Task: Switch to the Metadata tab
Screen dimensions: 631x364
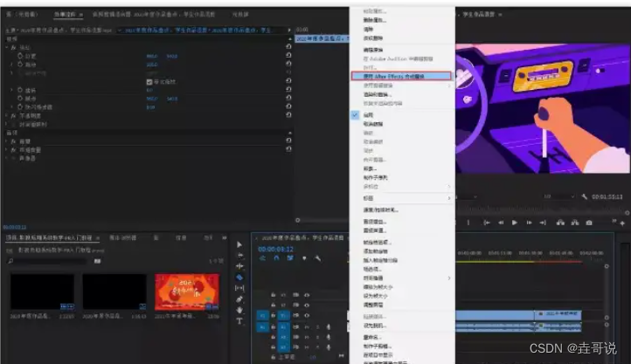Action: (x=240, y=15)
